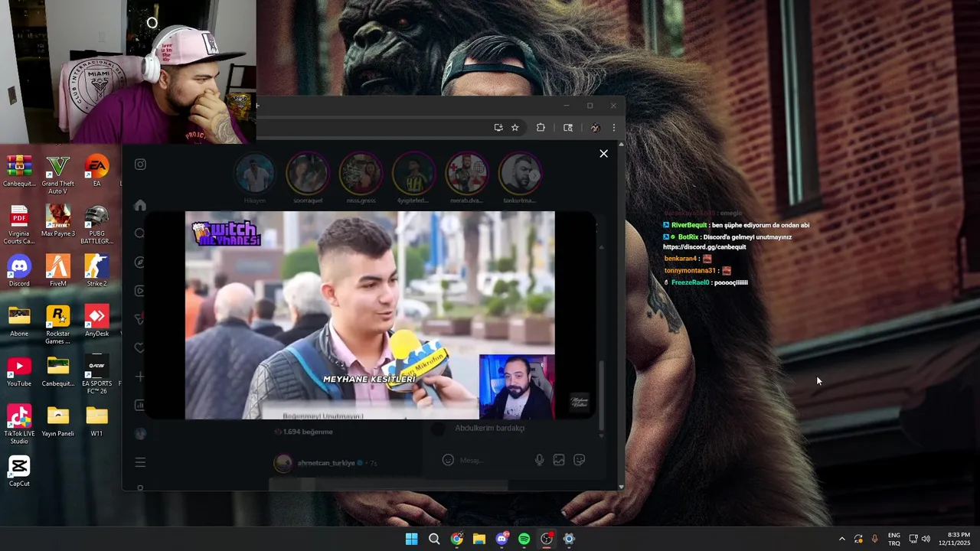Open Virginia Courts PDF on desktop
The image size is (980, 551).
pos(19,225)
